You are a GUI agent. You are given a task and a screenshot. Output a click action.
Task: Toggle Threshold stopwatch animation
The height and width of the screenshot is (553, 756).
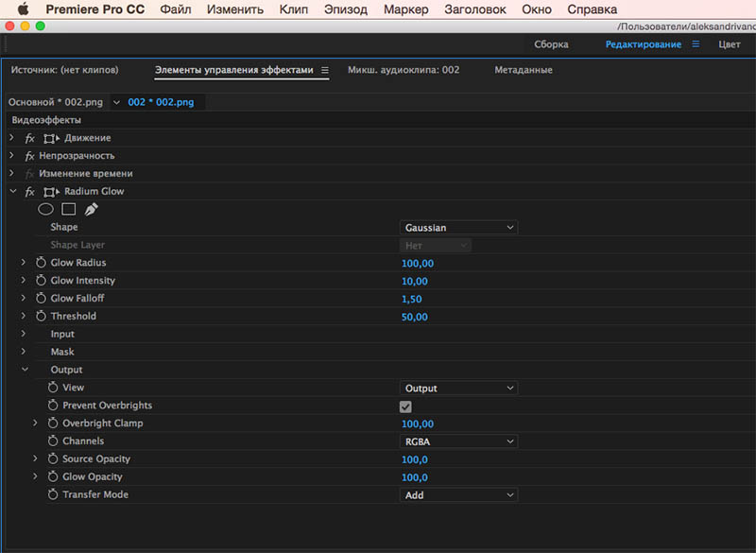41,317
